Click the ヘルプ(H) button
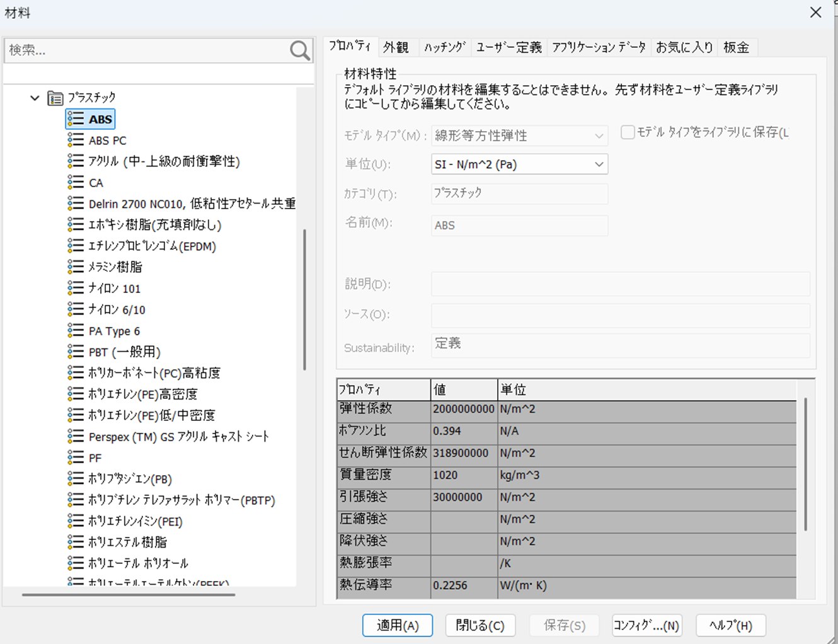Image resolution: width=838 pixels, height=644 pixels. [731, 625]
